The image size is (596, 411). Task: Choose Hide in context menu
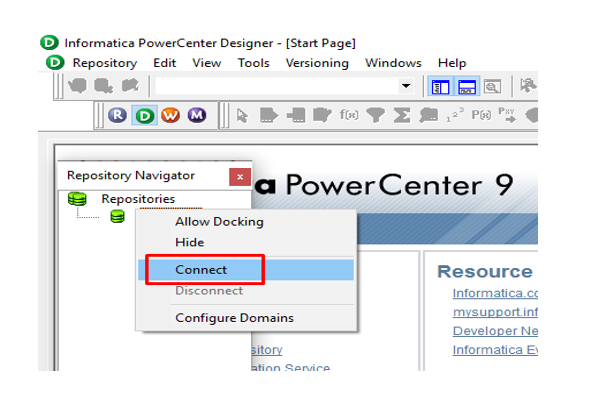point(190,242)
